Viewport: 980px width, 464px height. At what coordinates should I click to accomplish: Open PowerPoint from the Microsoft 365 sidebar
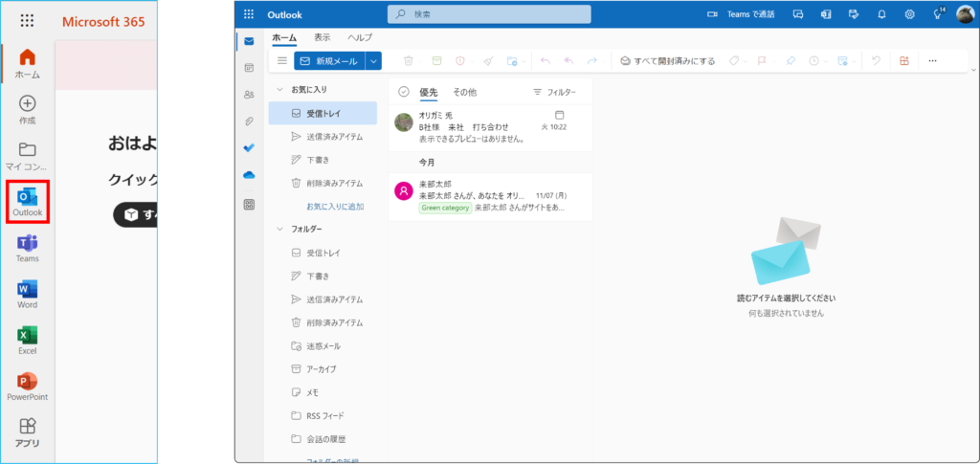point(28,385)
